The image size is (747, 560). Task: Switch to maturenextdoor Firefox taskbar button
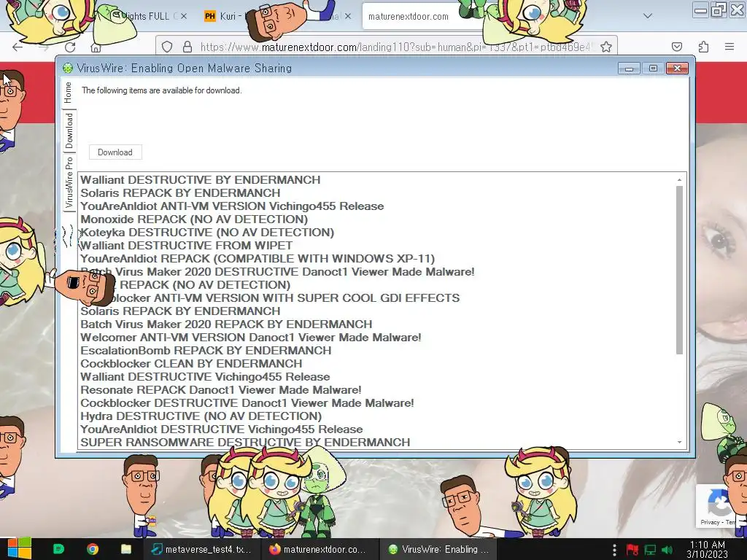(320, 549)
